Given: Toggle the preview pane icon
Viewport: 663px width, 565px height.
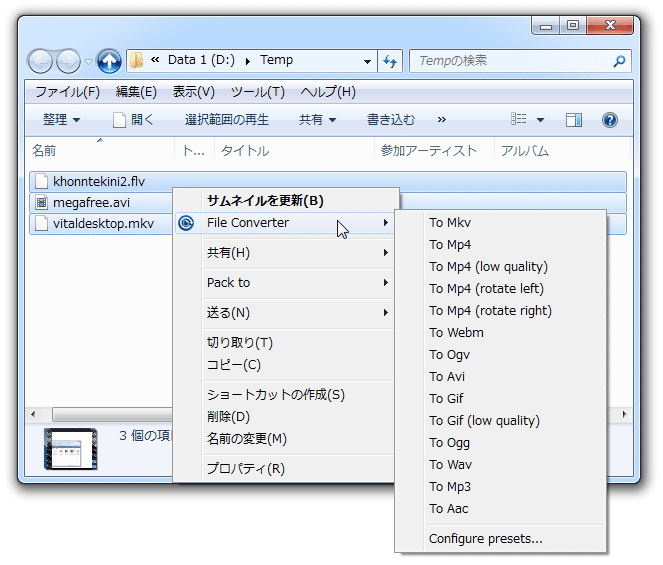Looking at the screenshot, I should pos(574,120).
